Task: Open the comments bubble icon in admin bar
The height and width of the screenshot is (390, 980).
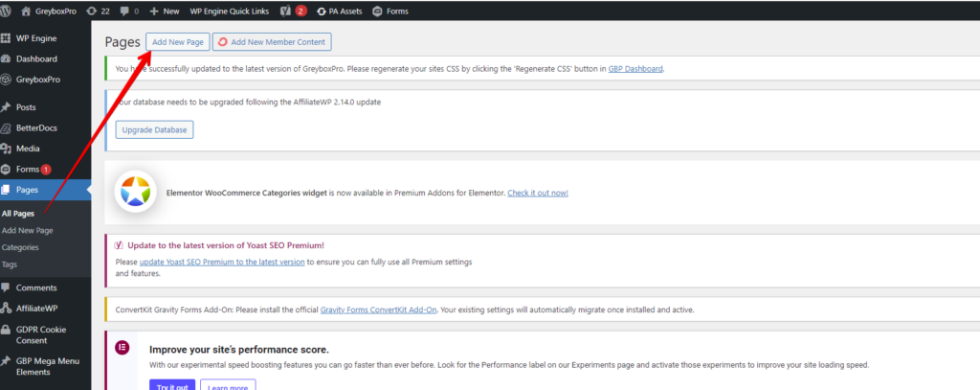Action: point(125,11)
